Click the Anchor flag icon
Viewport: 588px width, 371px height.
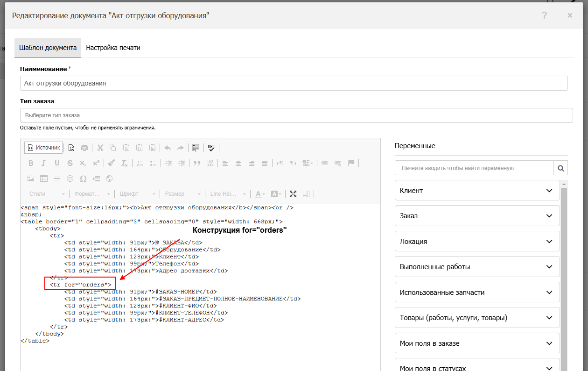(x=351, y=163)
